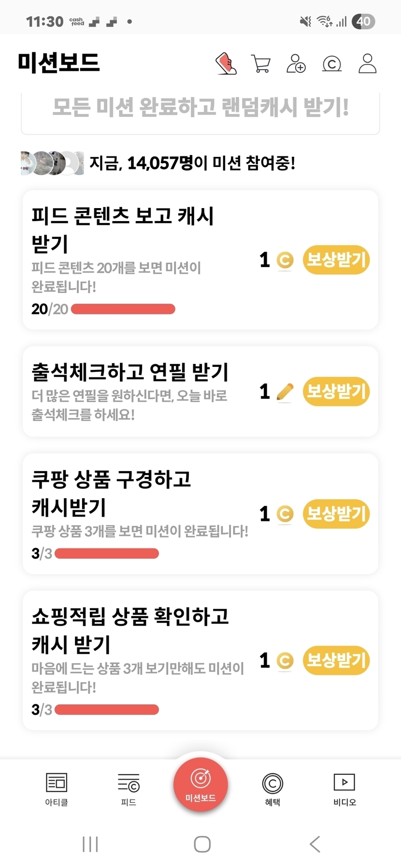Image resolution: width=401 pixels, height=868 pixels.
Task: Tap the gold coin in Coupang mission
Action: tap(285, 514)
